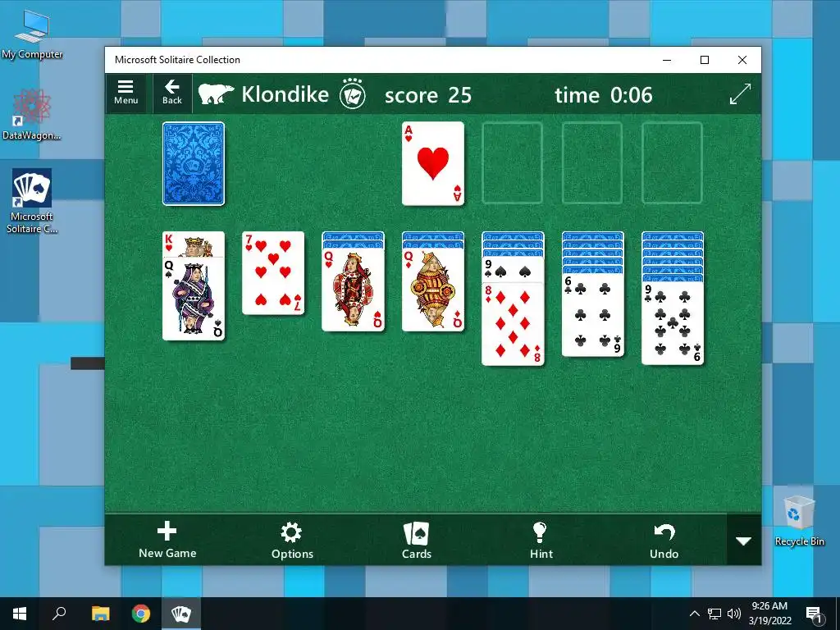Toggle full screen with diagonal arrows icon

[x=741, y=94]
